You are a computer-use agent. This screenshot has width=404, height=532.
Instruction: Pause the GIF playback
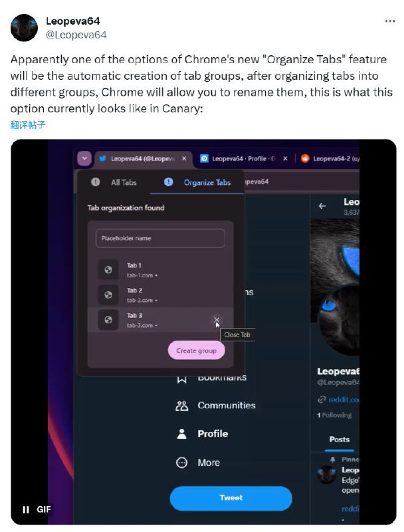click(26, 509)
